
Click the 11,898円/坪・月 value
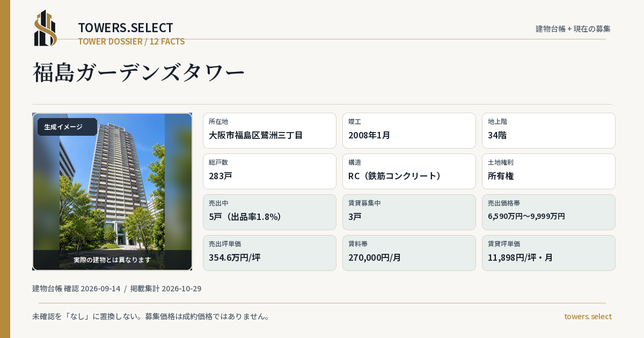coord(520,258)
